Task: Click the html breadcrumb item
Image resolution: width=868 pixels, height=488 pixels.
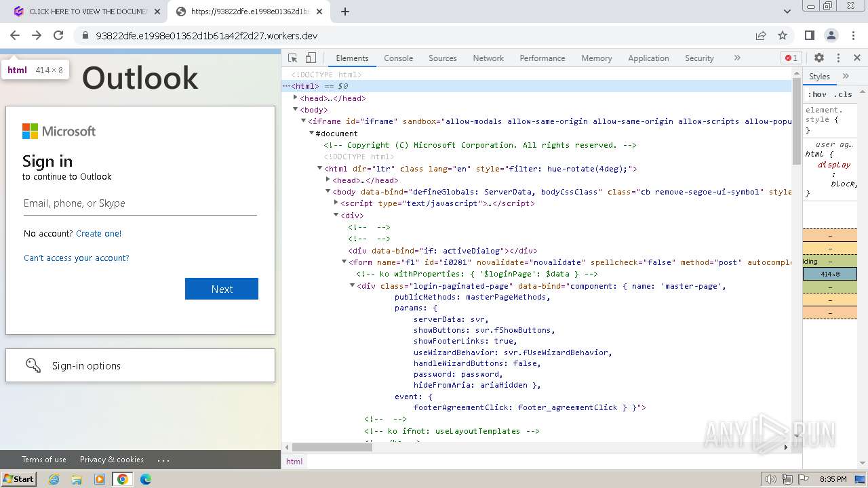Action: 294,462
